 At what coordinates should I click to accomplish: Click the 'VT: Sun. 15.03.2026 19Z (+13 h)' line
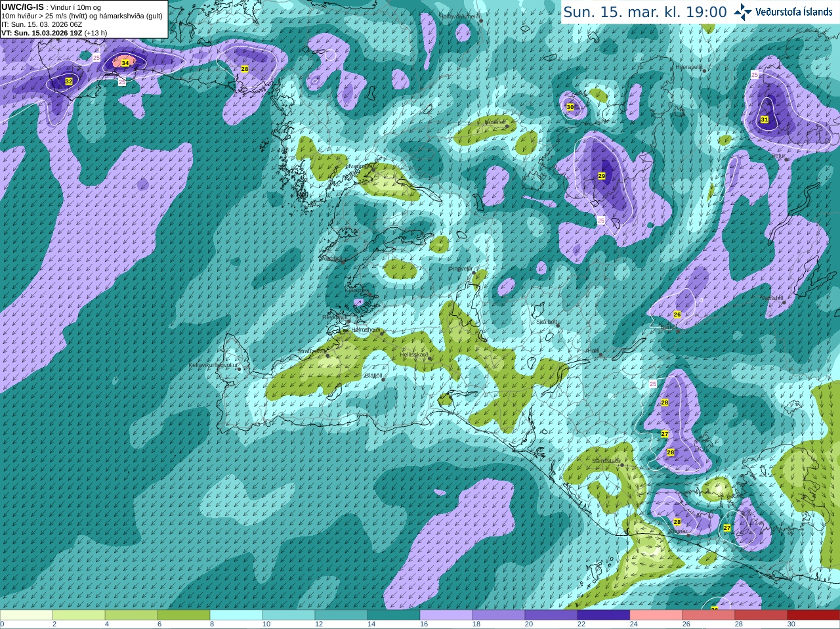coord(54,33)
